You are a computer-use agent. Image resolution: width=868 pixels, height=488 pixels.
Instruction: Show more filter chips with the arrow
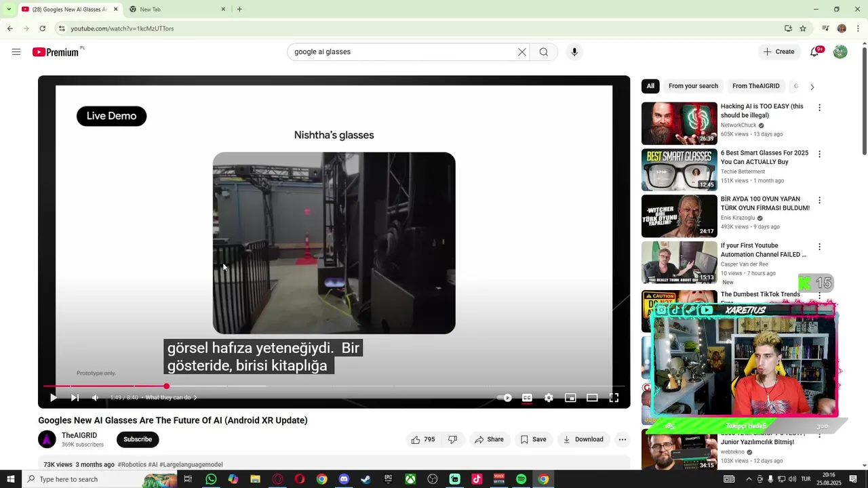(x=812, y=87)
